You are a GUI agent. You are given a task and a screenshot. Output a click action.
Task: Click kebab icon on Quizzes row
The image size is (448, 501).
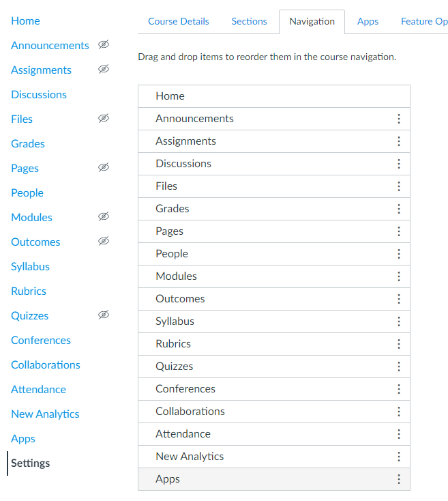(399, 367)
